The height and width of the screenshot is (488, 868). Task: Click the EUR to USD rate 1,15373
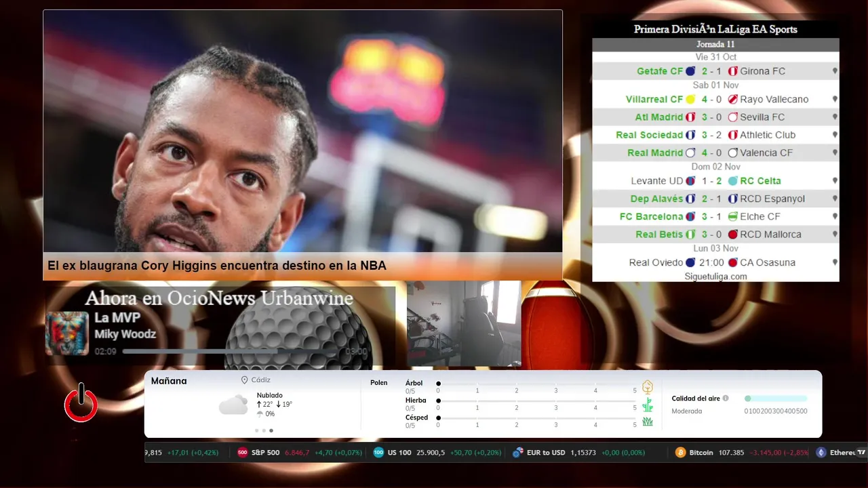click(x=583, y=453)
